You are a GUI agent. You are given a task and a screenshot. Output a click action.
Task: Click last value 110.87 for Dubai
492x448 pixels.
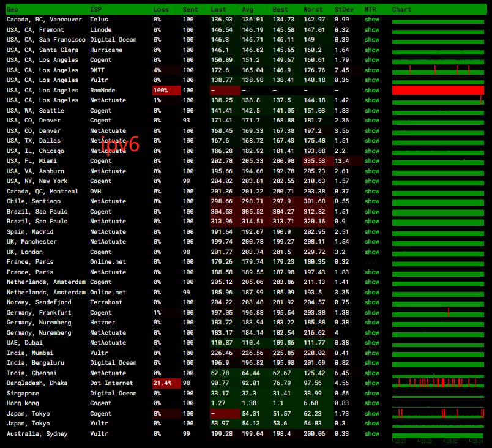222,343
